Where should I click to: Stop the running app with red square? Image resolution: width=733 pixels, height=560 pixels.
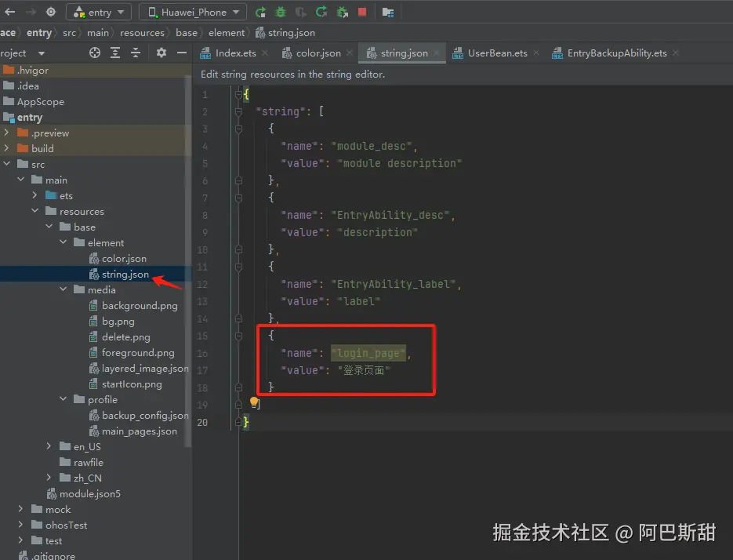[x=362, y=13]
